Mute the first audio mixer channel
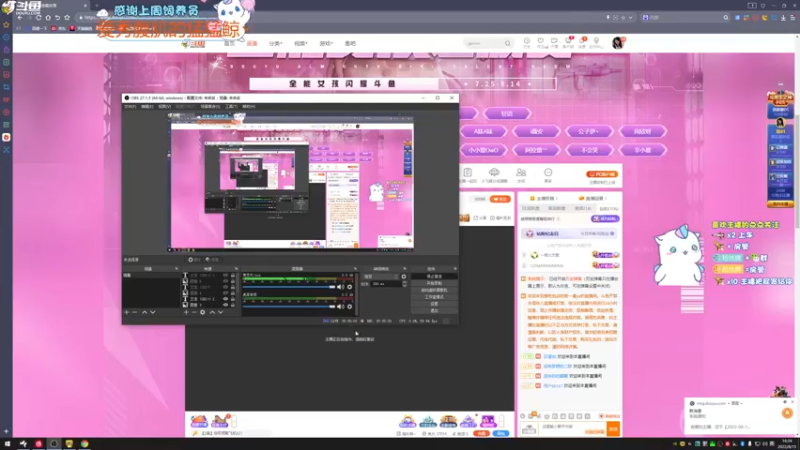Image resolution: width=800 pixels, height=450 pixels. coord(340,287)
